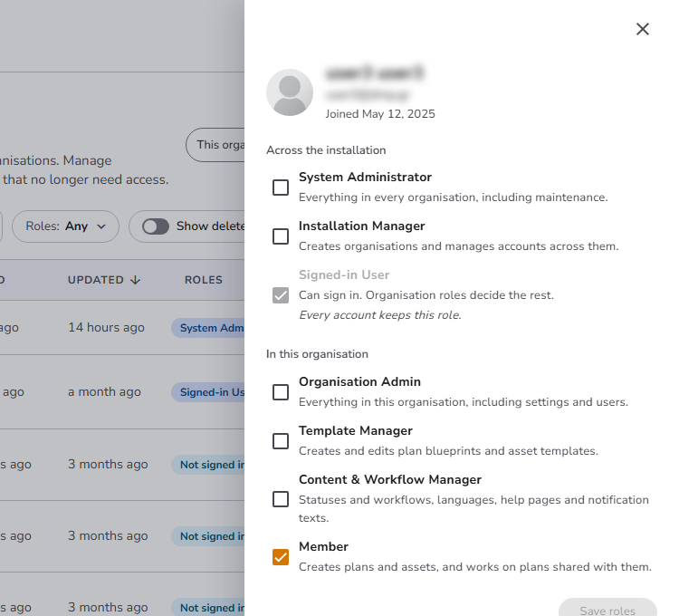This screenshot has height=616, width=679.
Task: Click 'Across the installation' section heading
Action: click(x=326, y=149)
